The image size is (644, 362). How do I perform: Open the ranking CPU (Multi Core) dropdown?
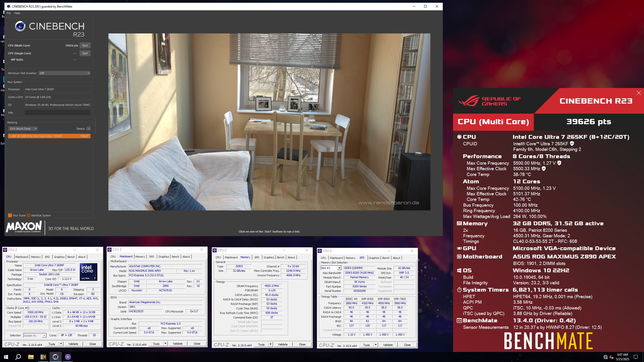[23, 129]
